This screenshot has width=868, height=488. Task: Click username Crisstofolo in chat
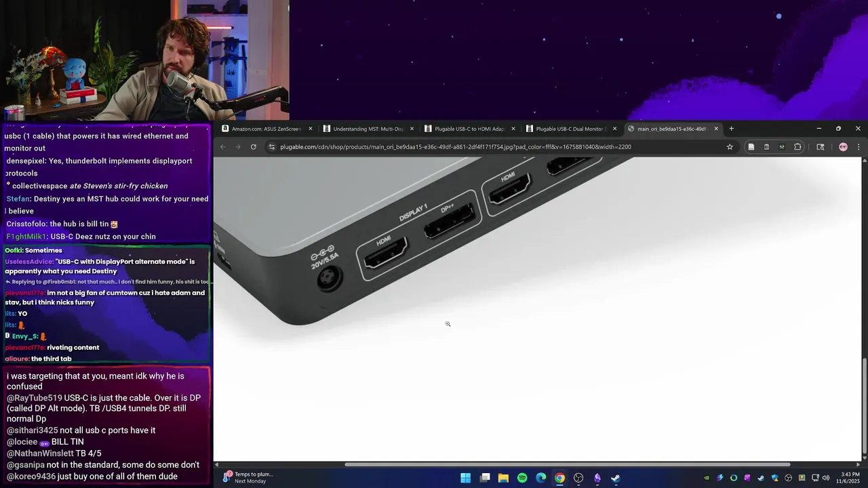(26, 224)
